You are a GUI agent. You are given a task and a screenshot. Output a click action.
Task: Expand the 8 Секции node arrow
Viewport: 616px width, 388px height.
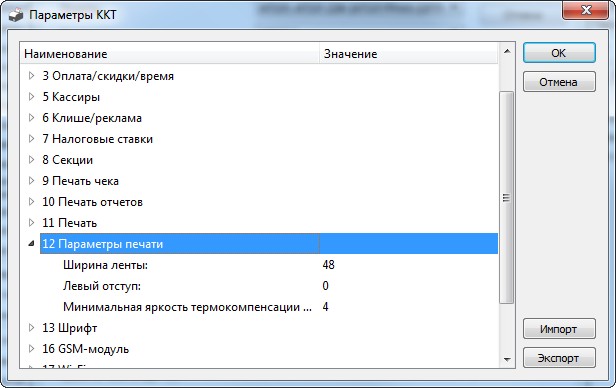point(31,160)
